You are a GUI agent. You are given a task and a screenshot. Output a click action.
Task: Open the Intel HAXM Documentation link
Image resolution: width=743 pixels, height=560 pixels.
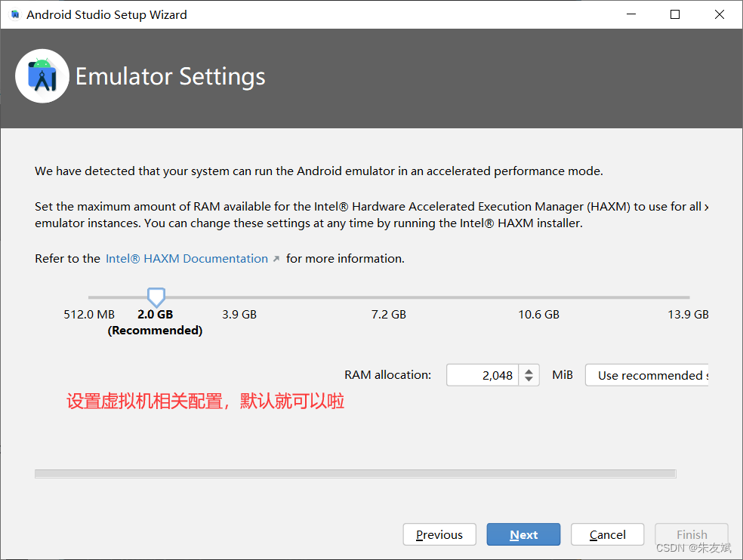tap(187, 259)
